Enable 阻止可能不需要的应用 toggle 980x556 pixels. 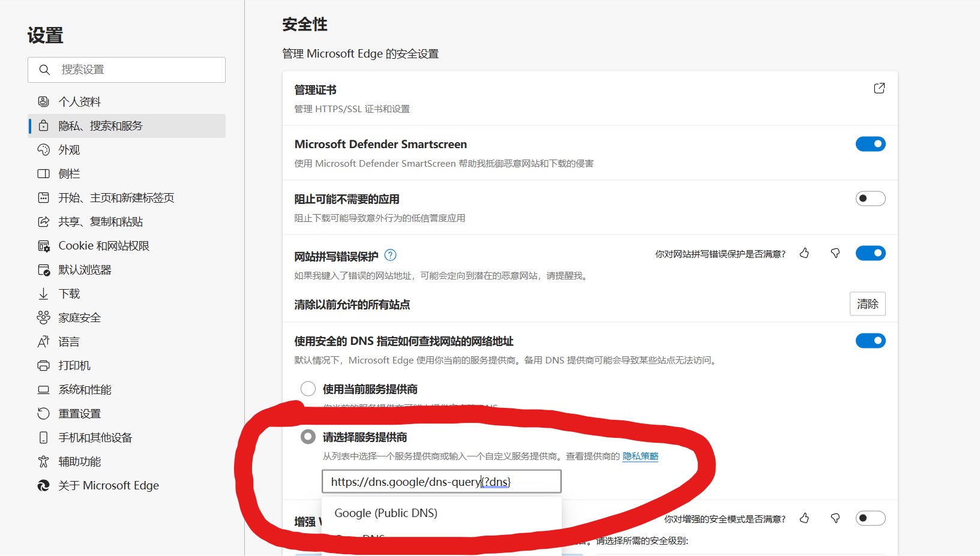coord(870,199)
